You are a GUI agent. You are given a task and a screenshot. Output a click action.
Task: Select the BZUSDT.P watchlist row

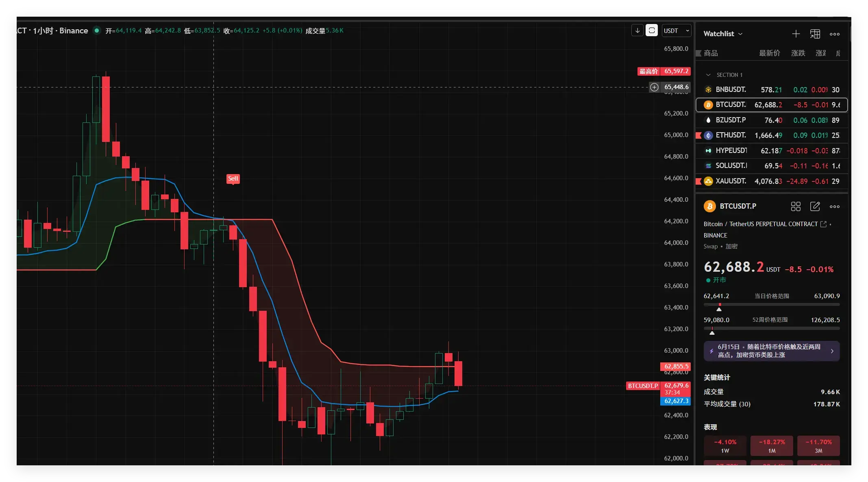pyautogui.click(x=772, y=120)
